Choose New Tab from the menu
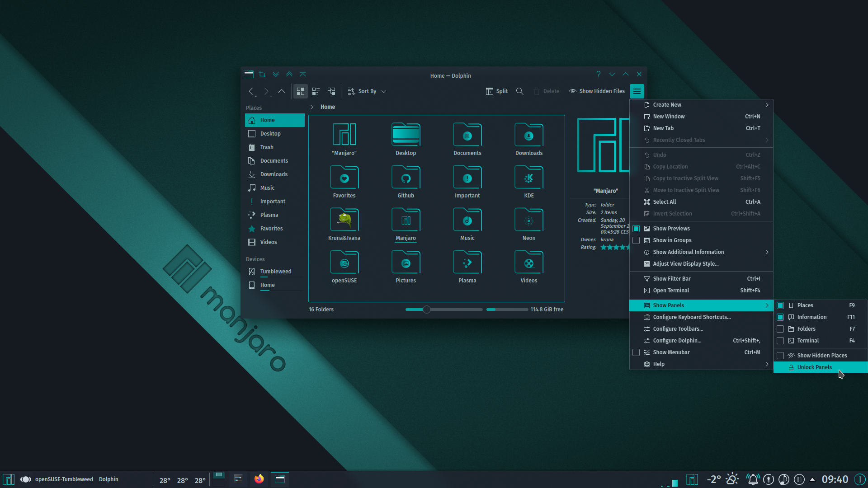The width and height of the screenshot is (868, 488). 701,128
